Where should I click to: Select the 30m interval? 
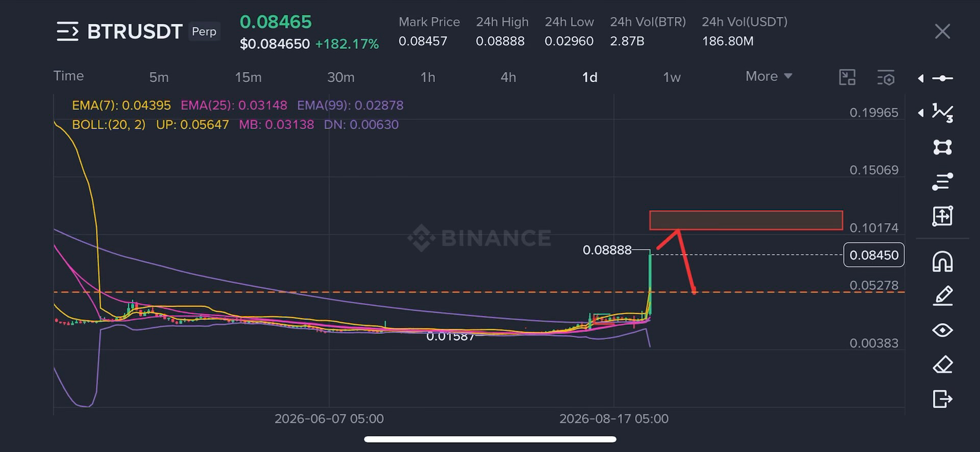pos(340,78)
